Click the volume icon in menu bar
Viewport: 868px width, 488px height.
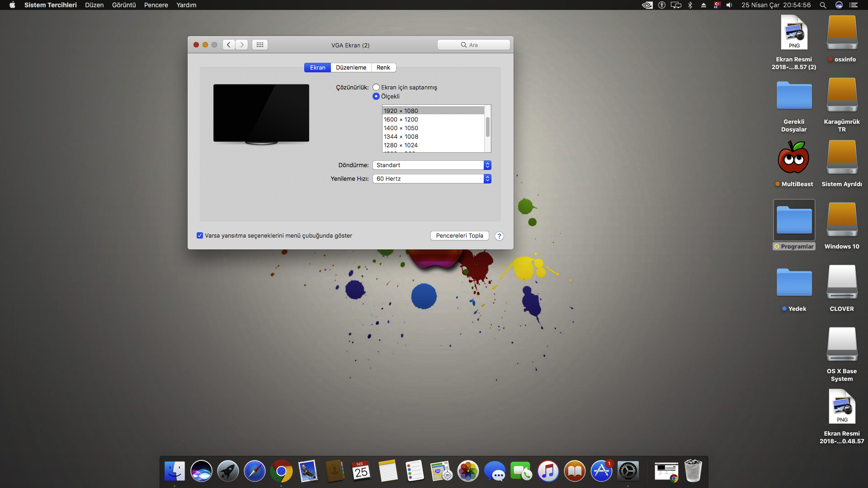[x=729, y=5]
